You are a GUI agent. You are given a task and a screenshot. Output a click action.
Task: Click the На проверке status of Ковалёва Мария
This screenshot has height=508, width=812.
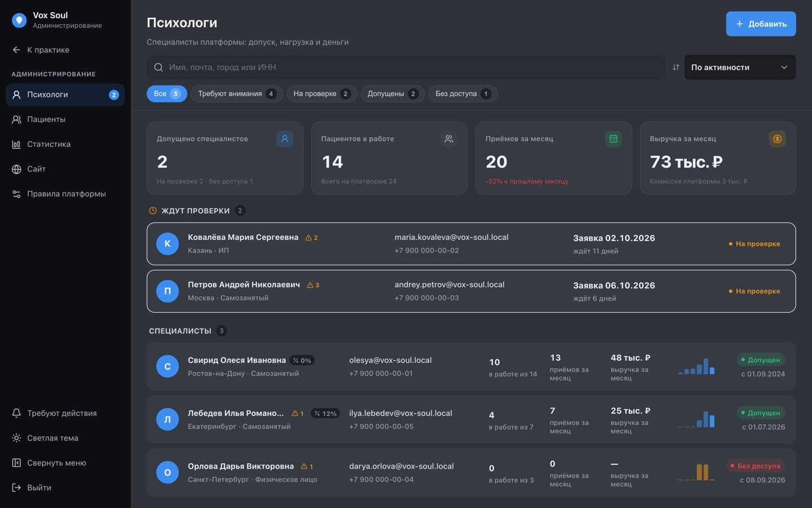[754, 244]
